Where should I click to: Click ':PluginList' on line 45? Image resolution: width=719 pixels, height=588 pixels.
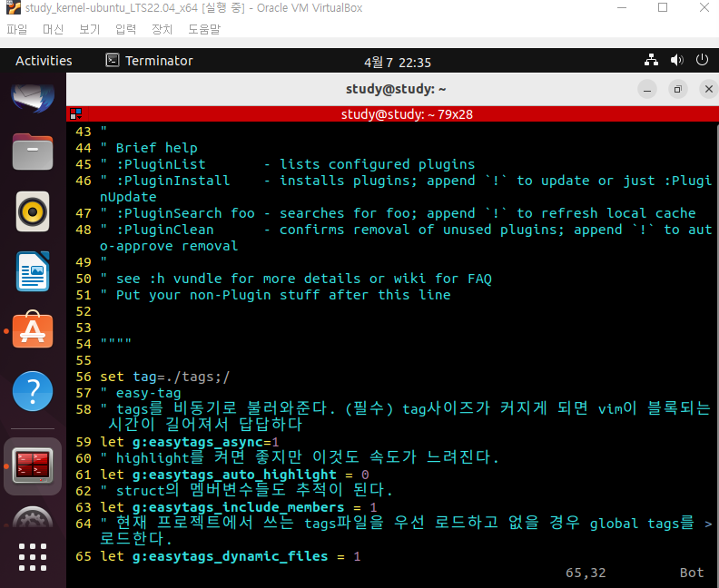point(162,164)
